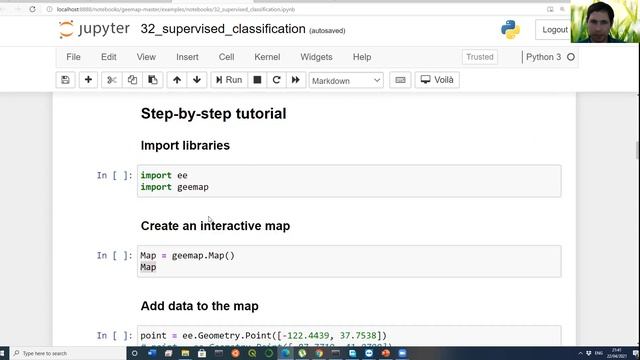Image resolution: width=640 pixels, height=360 pixels.
Task: Insert a new cell below with the plus icon
Action: (88, 80)
